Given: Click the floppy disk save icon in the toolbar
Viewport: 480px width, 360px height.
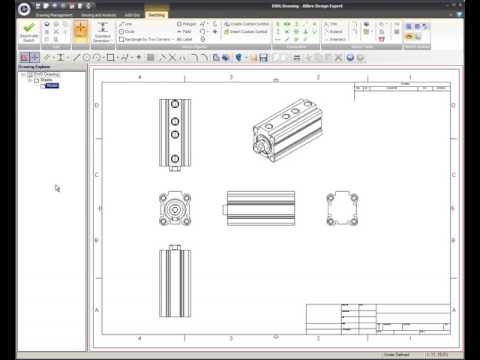Looking at the screenshot, I should point(264,58).
